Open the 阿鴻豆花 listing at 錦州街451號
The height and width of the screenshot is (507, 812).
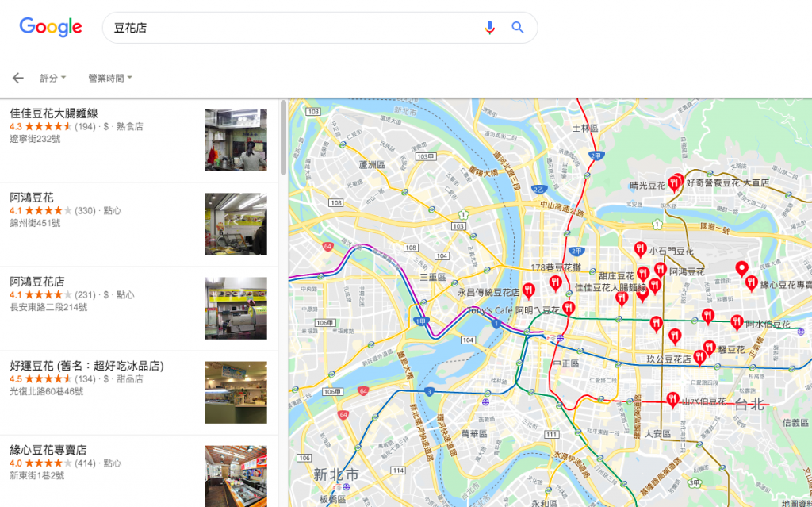(x=32, y=198)
